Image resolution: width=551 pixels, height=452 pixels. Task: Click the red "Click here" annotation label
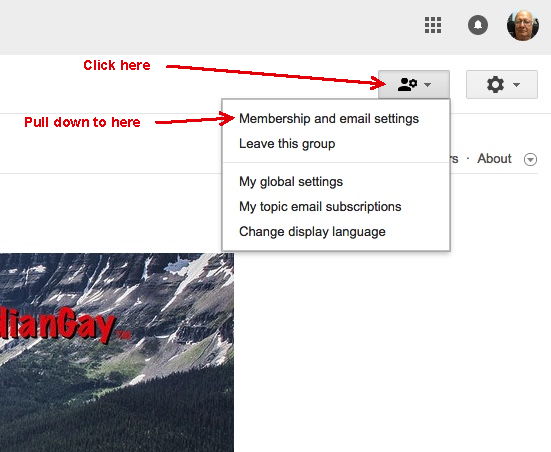pyautogui.click(x=117, y=65)
